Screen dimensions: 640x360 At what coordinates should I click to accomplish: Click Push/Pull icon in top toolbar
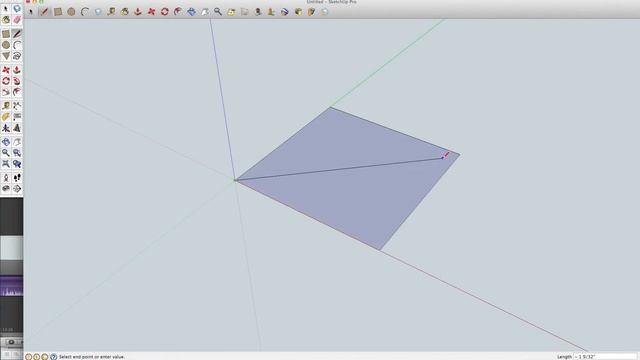pos(138,12)
